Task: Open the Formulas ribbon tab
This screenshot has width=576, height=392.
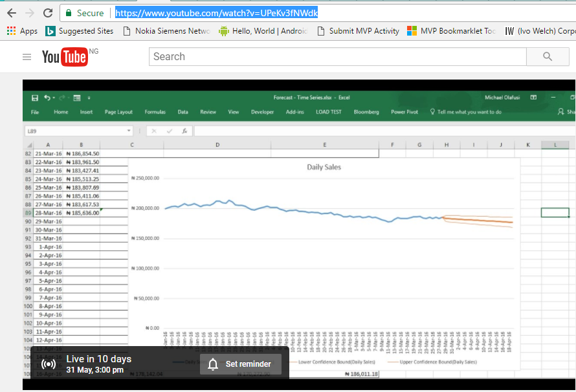Action: pyautogui.click(x=155, y=112)
